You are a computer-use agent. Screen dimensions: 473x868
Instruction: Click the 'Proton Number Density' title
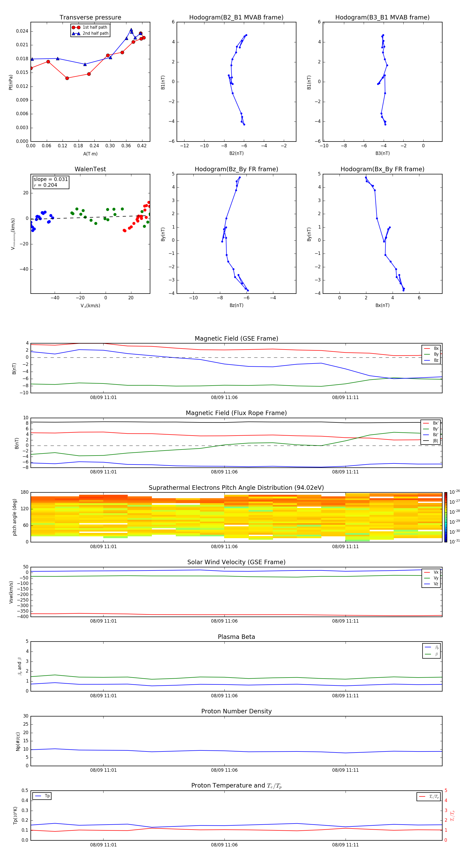click(x=236, y=711)
